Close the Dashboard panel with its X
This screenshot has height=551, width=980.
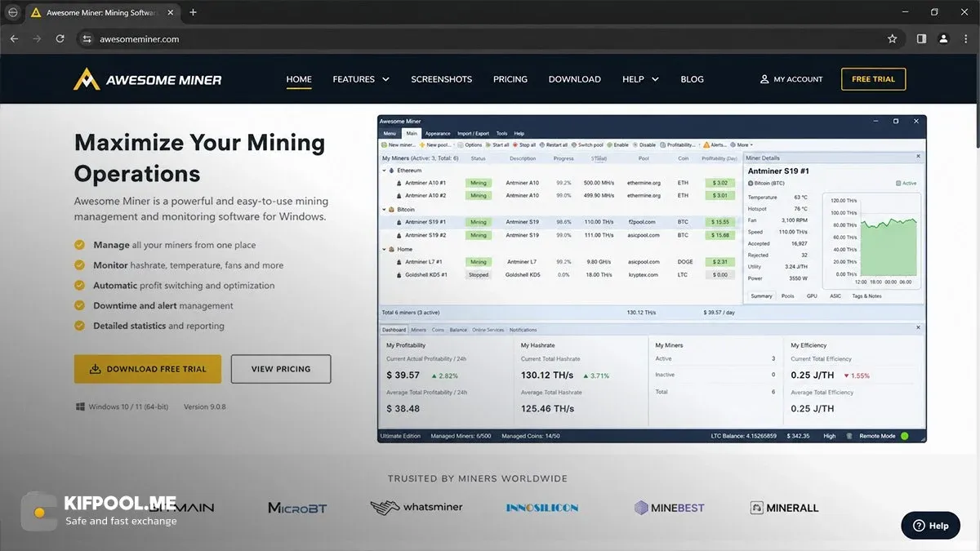click(918, 329)
